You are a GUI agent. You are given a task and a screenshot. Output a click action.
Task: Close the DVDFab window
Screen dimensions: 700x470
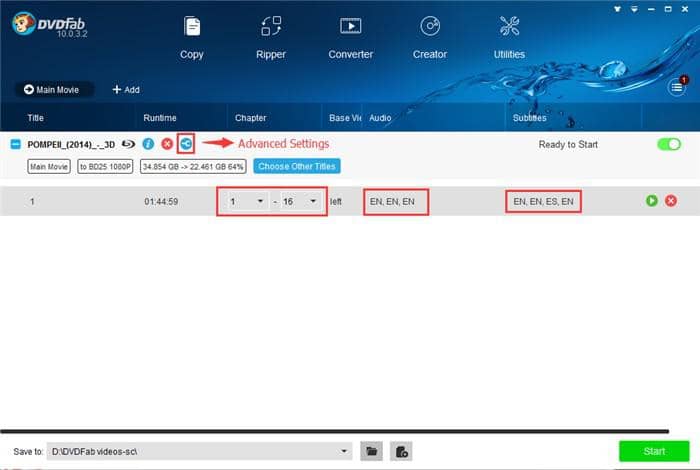pyautogui.click(x=685, y=9)
